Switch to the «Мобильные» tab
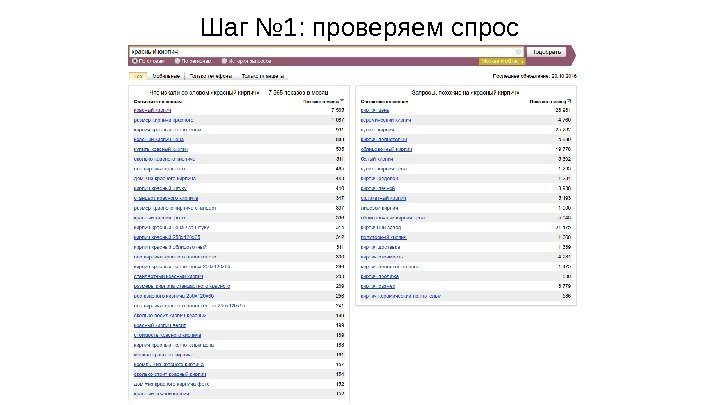The width and height of the screenshot is (720, 405). click(165, 74)
